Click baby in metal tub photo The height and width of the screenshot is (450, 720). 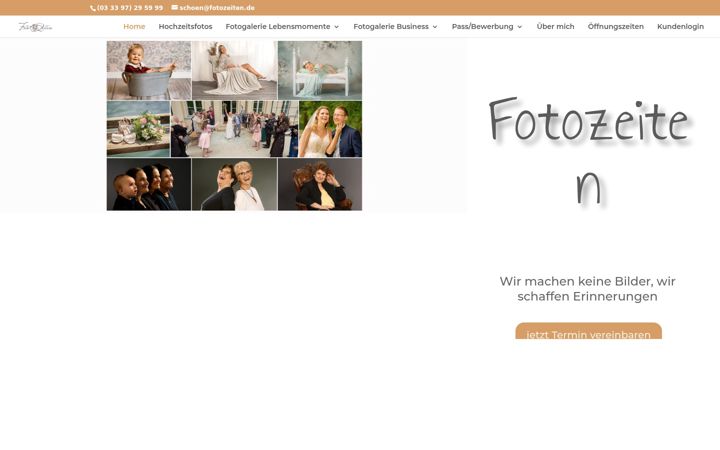click(x=149, y=70)
